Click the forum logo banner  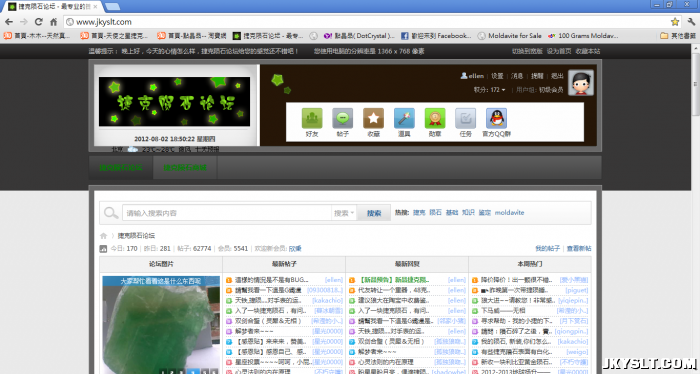click(x=174, y=102)
